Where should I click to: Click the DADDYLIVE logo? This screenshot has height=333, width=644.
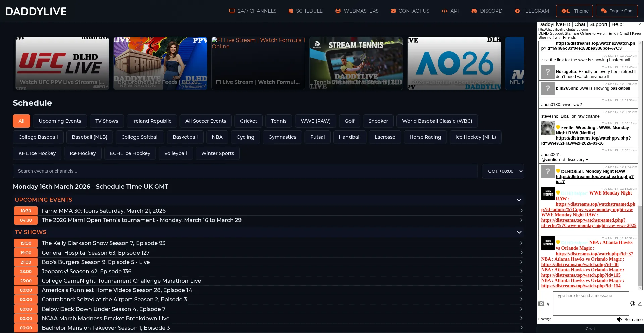36,11
